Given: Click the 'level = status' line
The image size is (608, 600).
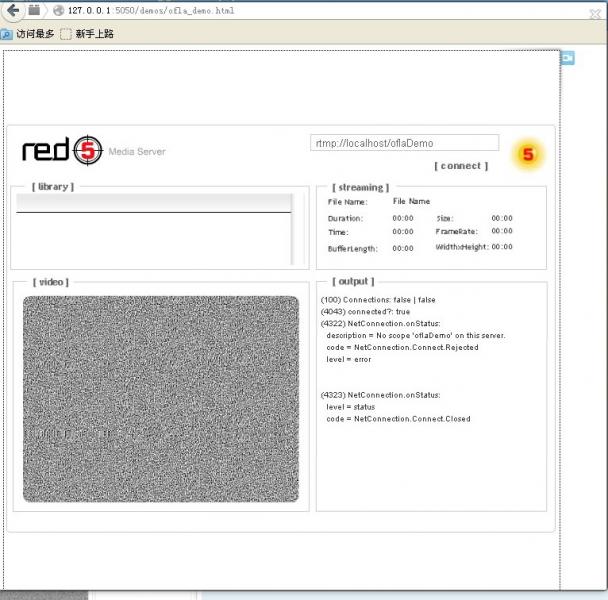Looking at the screenshot, I should pos(351,407).
